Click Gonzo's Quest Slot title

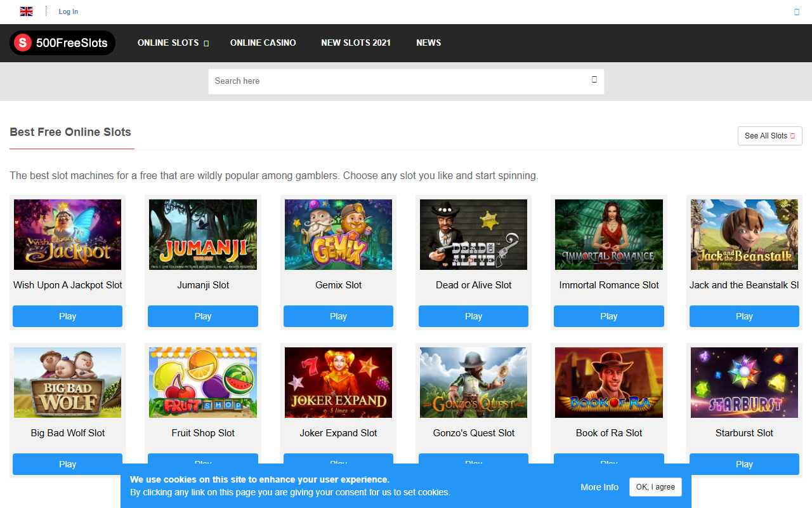tap(473, 433)
